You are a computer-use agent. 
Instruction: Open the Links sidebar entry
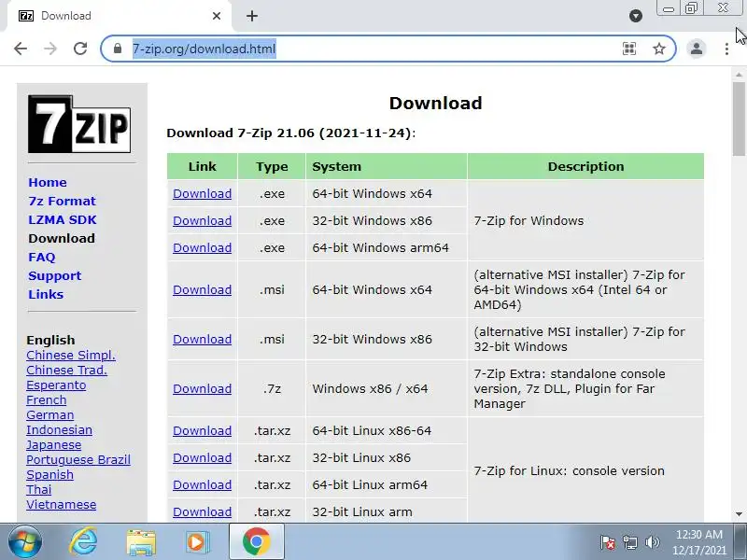coord(45,294)
